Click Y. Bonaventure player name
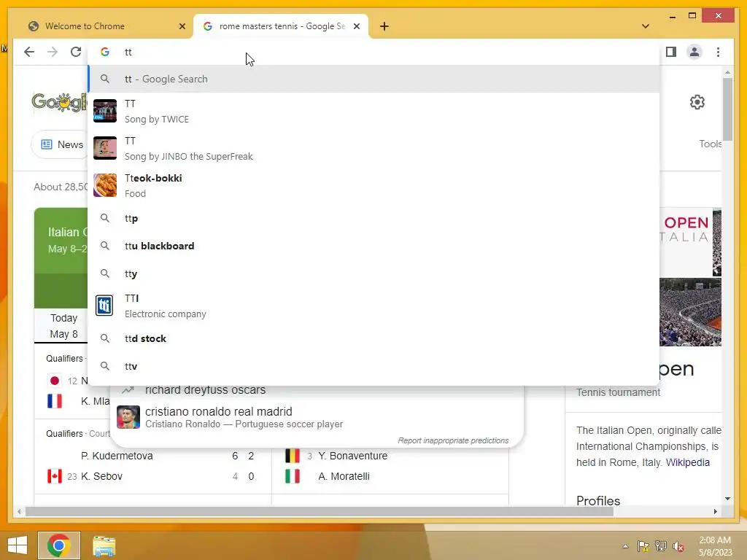This screenshot has width=747, height=560. (352, 456)
